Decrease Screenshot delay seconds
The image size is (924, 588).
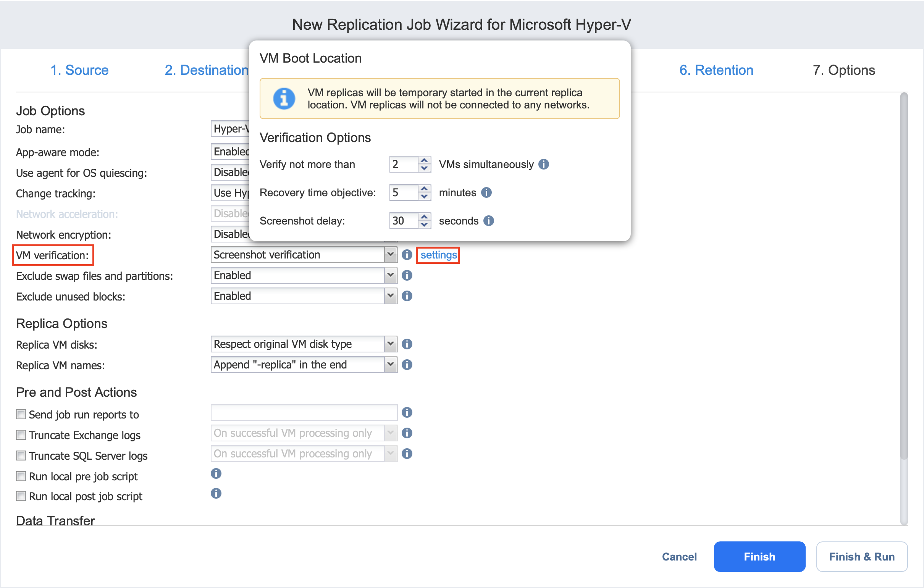click(x=425, y=225)
